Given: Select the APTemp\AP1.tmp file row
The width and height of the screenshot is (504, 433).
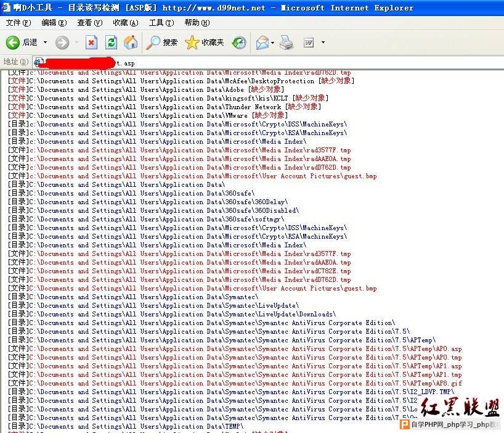Looking at the screenshot, I should [x=235, y=375].
